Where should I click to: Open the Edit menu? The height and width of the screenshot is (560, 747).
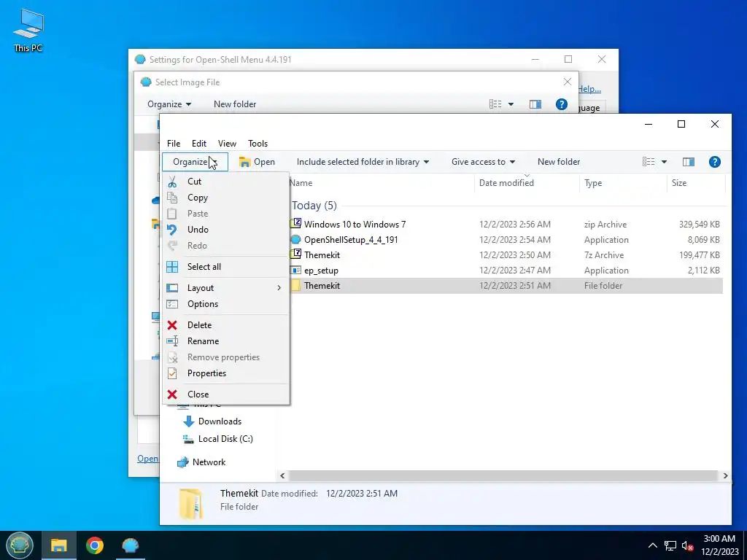[x=199, y=144]
